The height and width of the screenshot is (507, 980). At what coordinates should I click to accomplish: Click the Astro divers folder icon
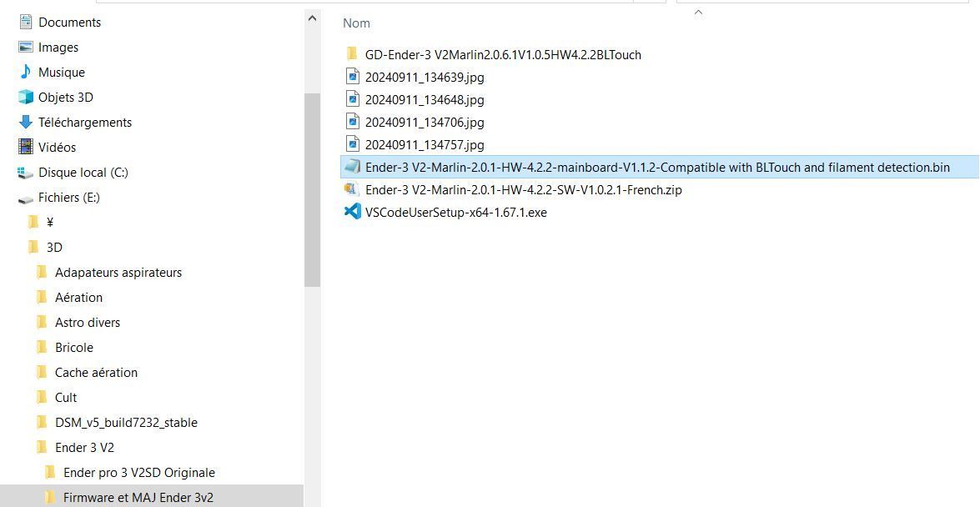point(42,321)
